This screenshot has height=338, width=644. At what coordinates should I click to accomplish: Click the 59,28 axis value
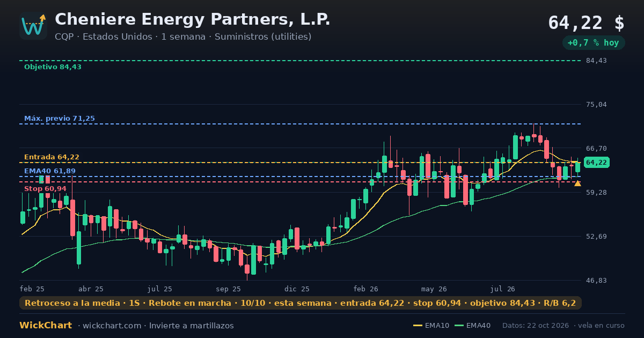596,193
